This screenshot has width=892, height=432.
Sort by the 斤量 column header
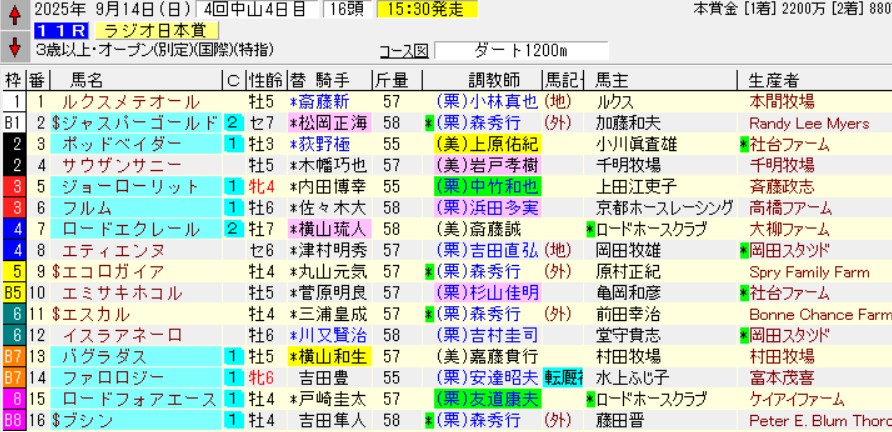(x=391, y=80)
